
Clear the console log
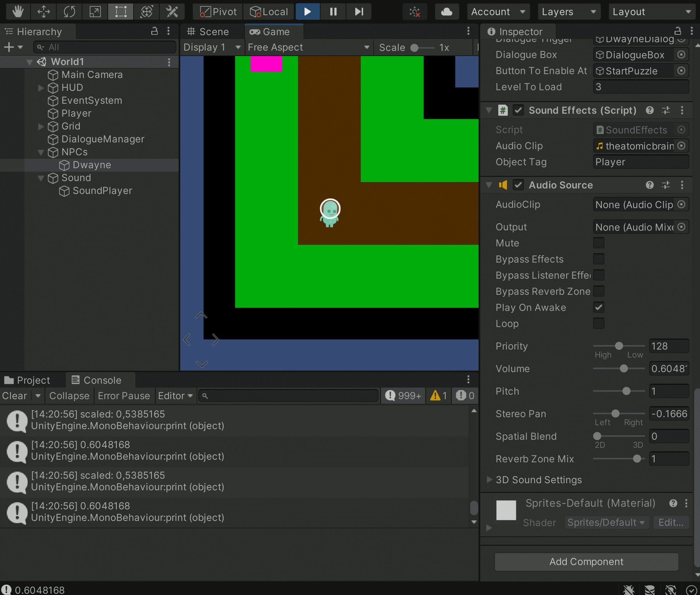[14, 396]
